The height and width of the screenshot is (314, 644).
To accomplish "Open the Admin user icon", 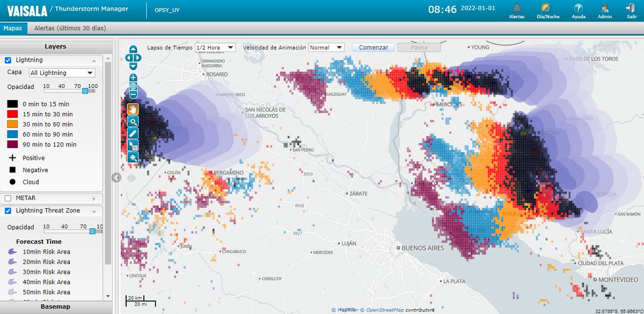I will [x=605, y=8].
